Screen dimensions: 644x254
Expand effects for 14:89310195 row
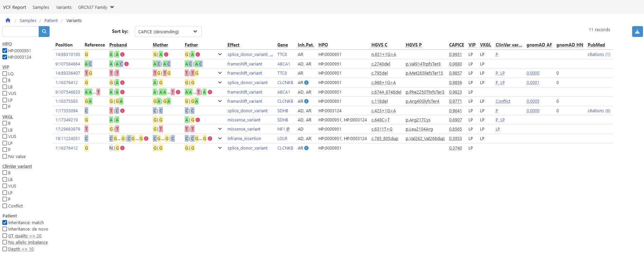[x=220, y=54]
